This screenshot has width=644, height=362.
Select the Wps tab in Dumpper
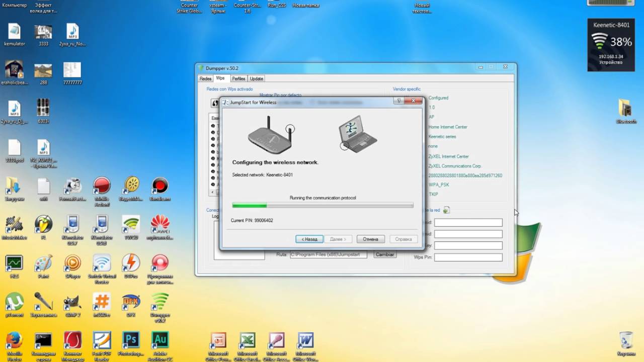[220, 78]
